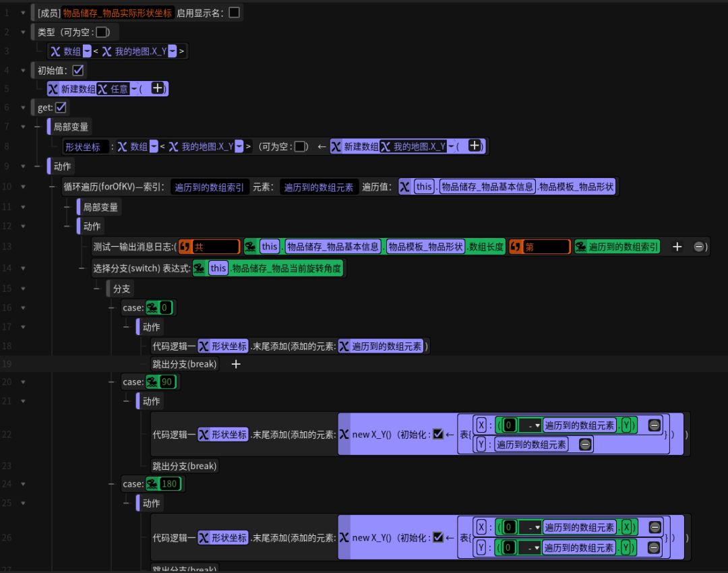Toggle 可为空 checkbox in 形状坐标 row
Viewport: 728px width, 573px height.
300,147
